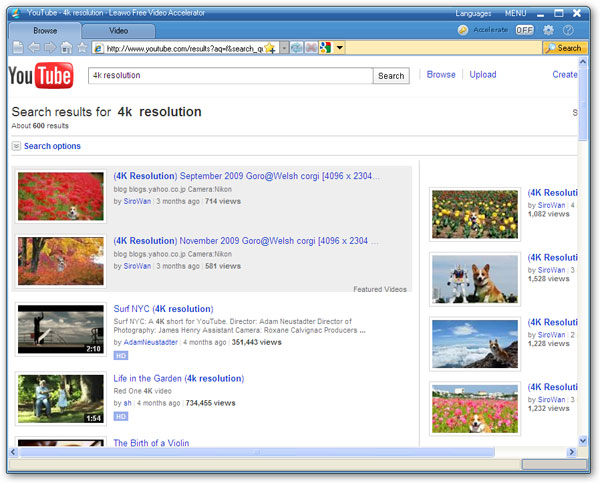This screenshot has height=483, width=600.
Task: Open sidebar thumbnail of corgi in pink flowers
Action: [x=474, y=409]
